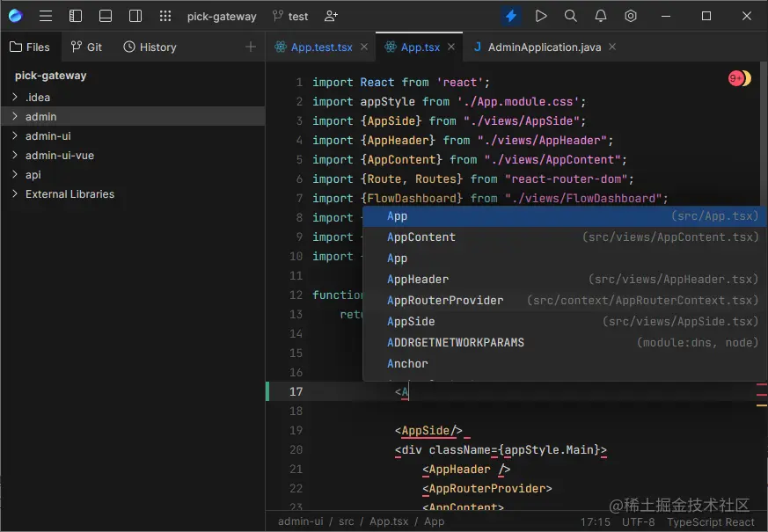Toggle the right panel visibility
768x532 pixels.
point(135,16)
